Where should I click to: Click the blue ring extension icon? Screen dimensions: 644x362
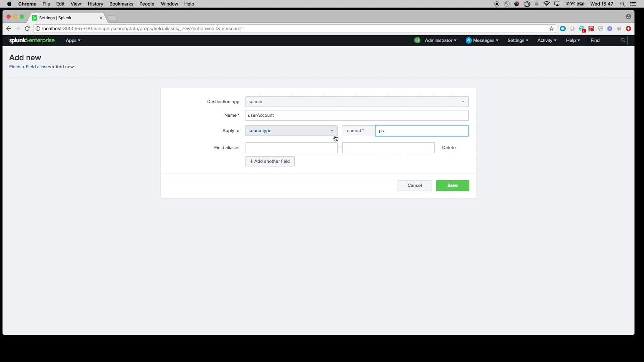(x=563, y=29)
